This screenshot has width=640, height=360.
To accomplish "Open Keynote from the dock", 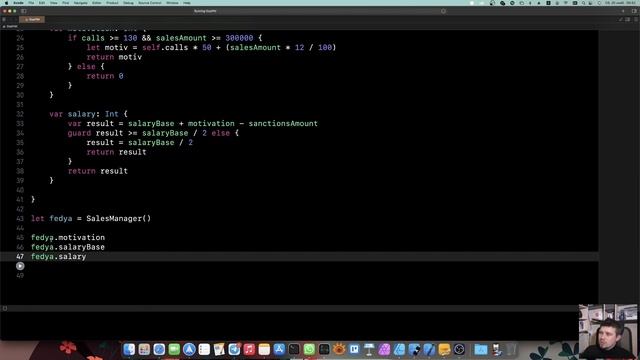I will coord(369,349).
